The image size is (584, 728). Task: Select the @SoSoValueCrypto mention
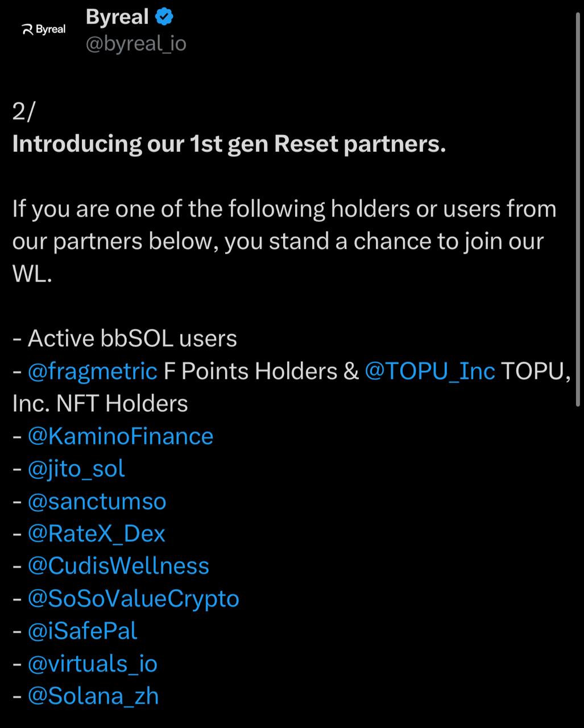point(133,599)
